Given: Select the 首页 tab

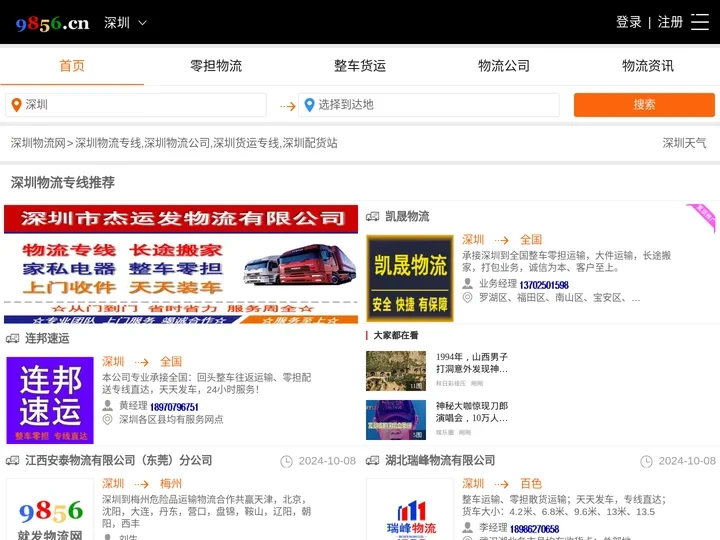Looking at the screenshot, I should (72, 66).
